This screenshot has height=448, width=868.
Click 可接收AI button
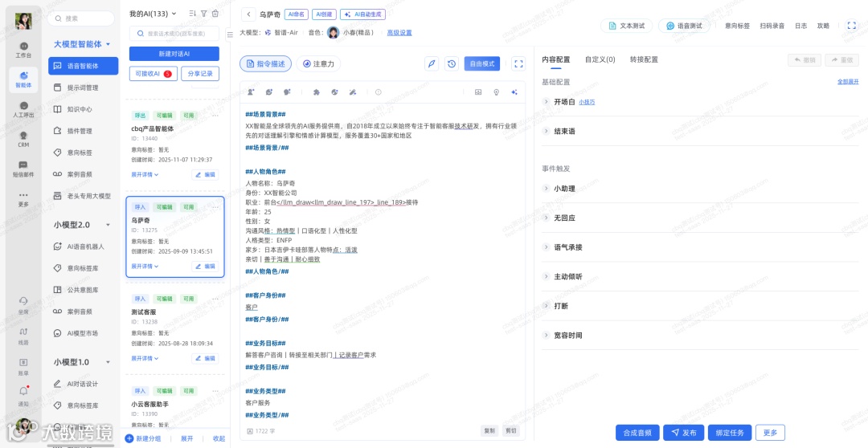(x=154, y=74)
